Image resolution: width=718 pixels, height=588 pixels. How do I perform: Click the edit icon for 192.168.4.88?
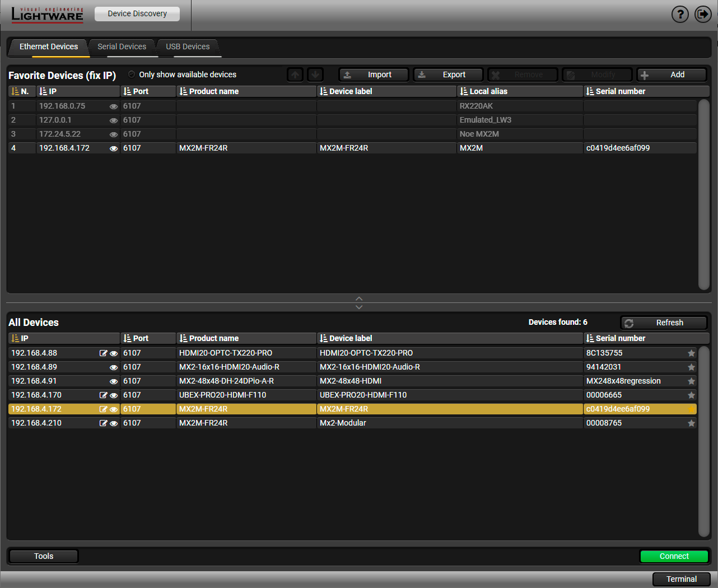click(x=103, y=353)
